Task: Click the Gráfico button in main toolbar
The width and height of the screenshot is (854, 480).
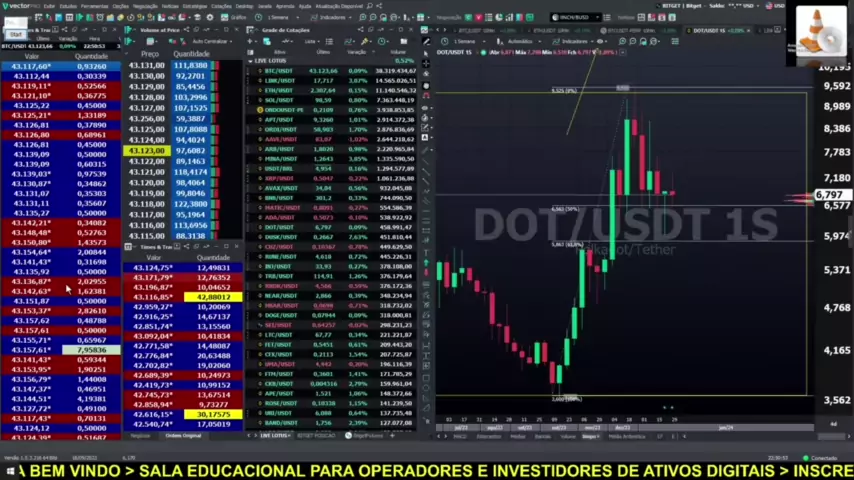Action: tap(238, 17)
